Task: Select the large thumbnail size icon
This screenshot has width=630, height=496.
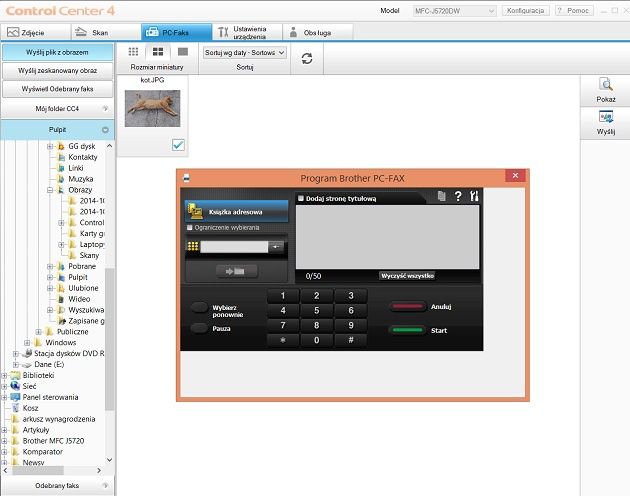Action: click(x=183, y=51)
